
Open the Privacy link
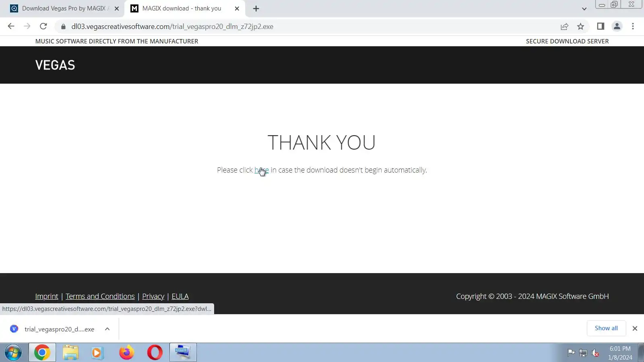(x=153, y=296)
